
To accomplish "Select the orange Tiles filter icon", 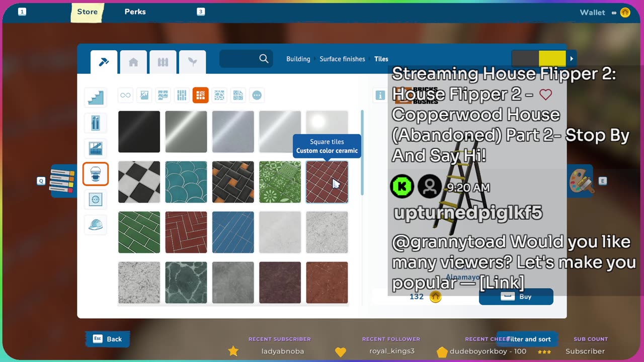I will click(200, 95).
